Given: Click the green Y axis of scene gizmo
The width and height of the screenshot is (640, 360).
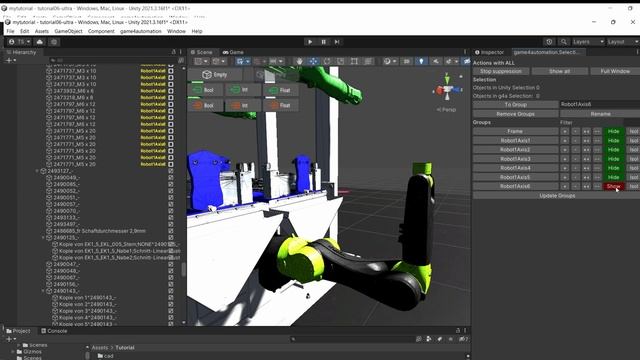Looking at the screenshot, I should [447, 78].
